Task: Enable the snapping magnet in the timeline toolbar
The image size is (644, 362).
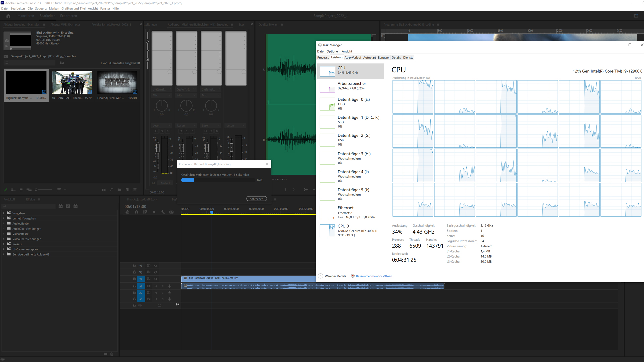Action: 136,212
